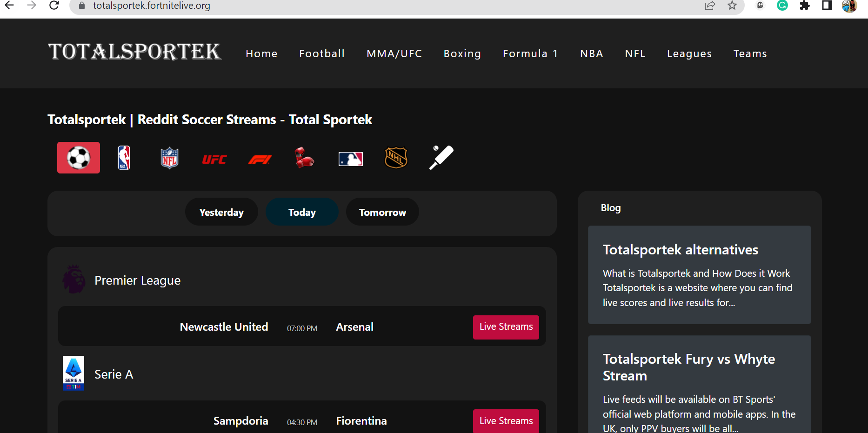The width and height of the screenshot is (868, 433).
Task: Click the boxing glove icon
Action: [305, 158]
